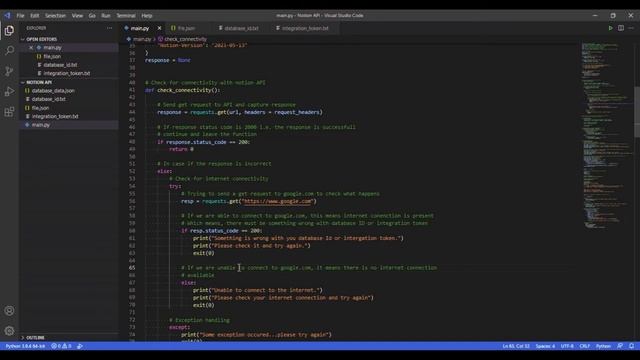The width and height of the screenshot is (640, 360).
Task: Open the https://www.google.com link in code
Action: [x=277, y=201]
